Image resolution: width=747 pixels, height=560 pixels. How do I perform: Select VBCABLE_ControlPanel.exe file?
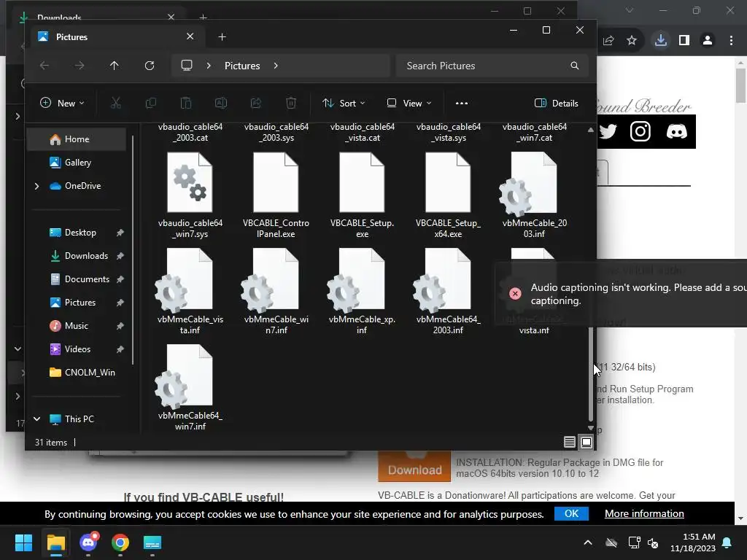276,195
